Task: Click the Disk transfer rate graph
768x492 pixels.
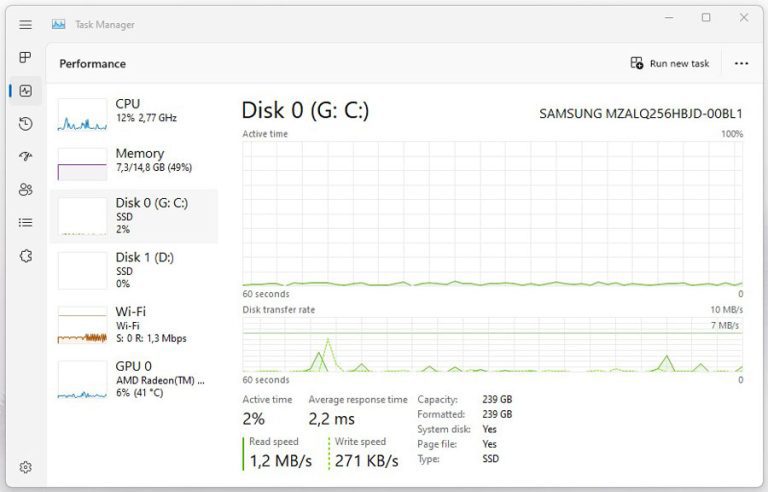Action: (492, 345)
